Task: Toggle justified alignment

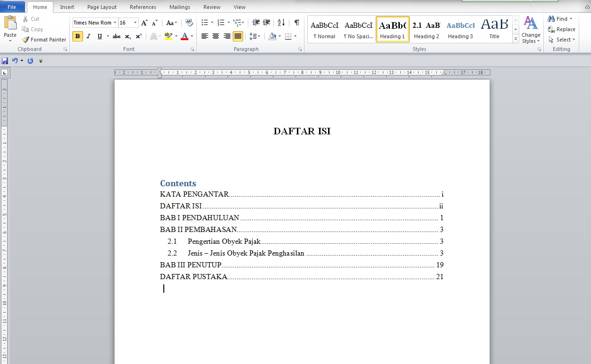Action: tap(237, 36)
